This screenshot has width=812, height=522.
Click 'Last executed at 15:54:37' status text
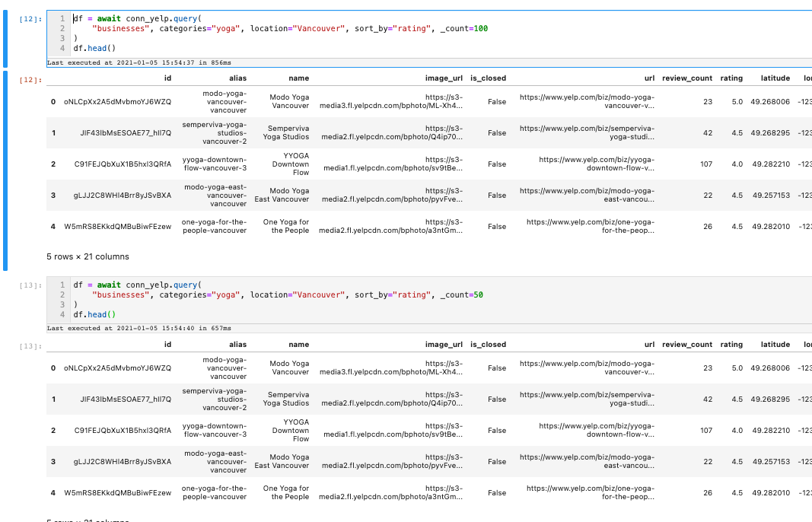[x=139, y=62]
